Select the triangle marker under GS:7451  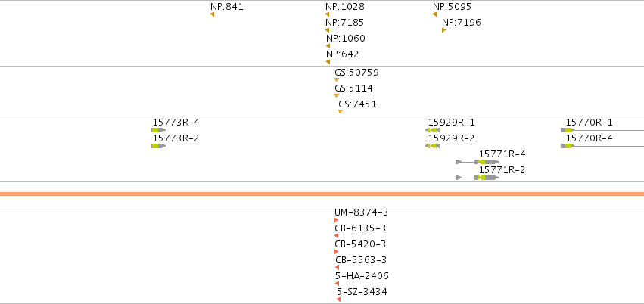point(341,112)
